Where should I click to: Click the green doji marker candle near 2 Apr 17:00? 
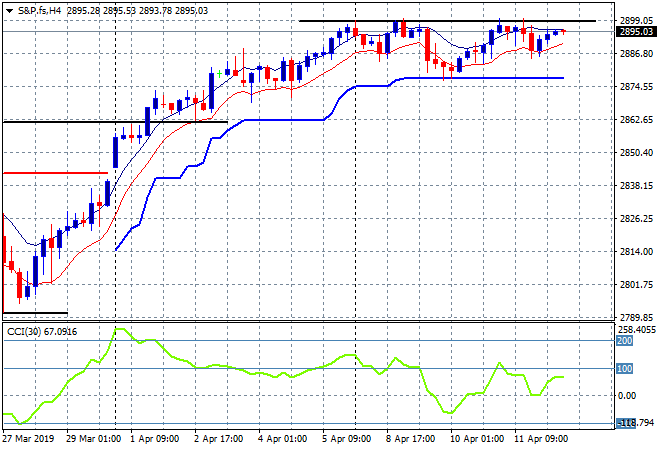(219, 75)
